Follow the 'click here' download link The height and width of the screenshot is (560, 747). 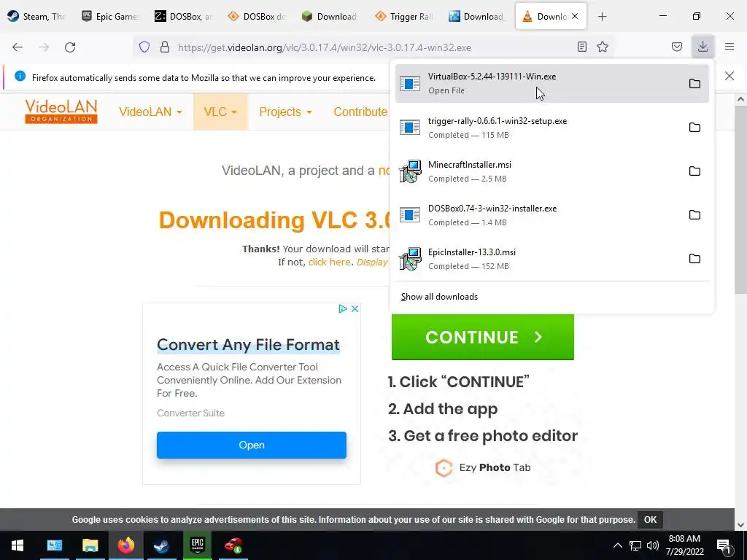(330, 262)
